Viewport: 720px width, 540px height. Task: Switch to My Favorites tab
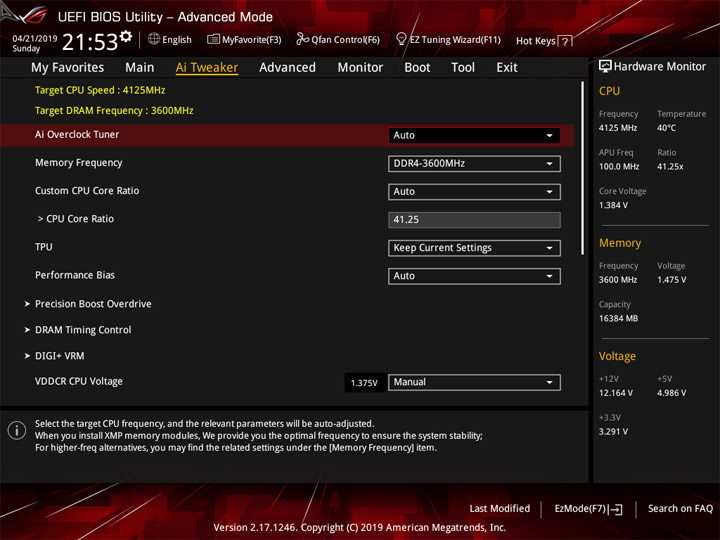(68, 68)
